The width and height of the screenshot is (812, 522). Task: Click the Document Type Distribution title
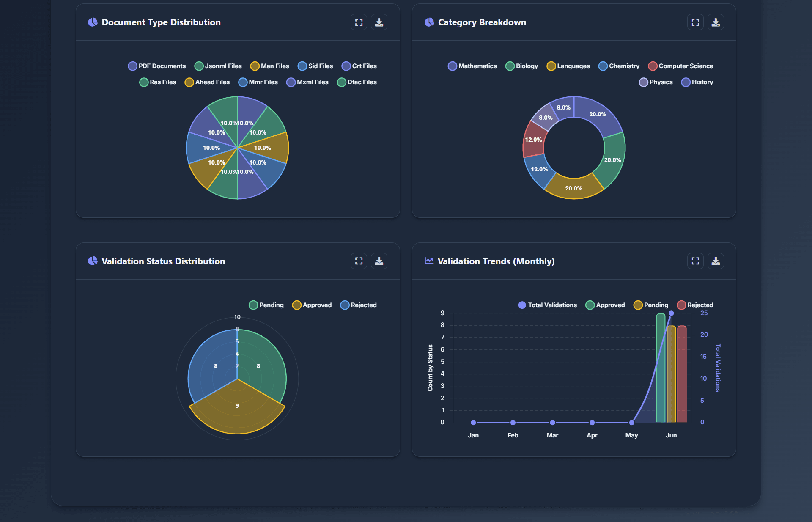pos(161,22)
